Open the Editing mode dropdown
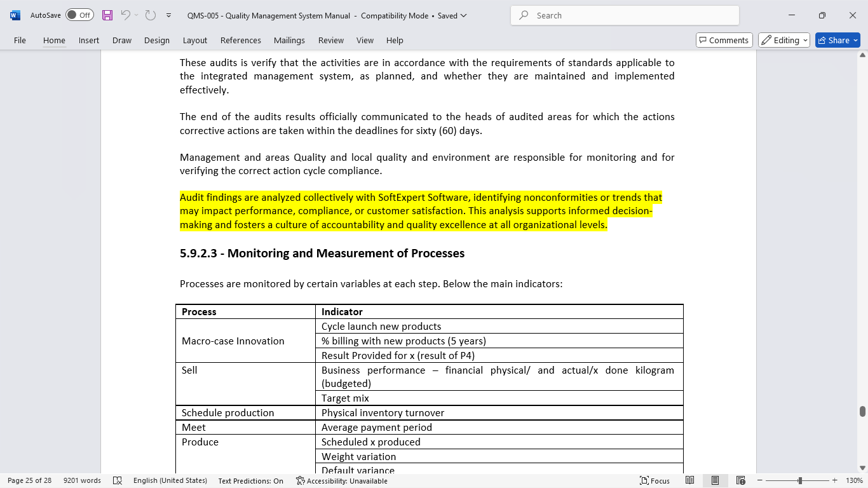Screen dimensions: 868x488 click(x=784, y=40)
